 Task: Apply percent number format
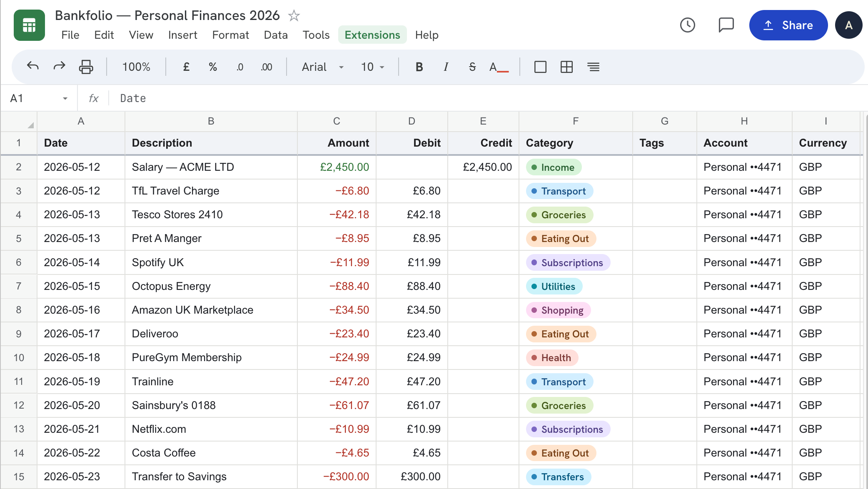coord(213,67)
